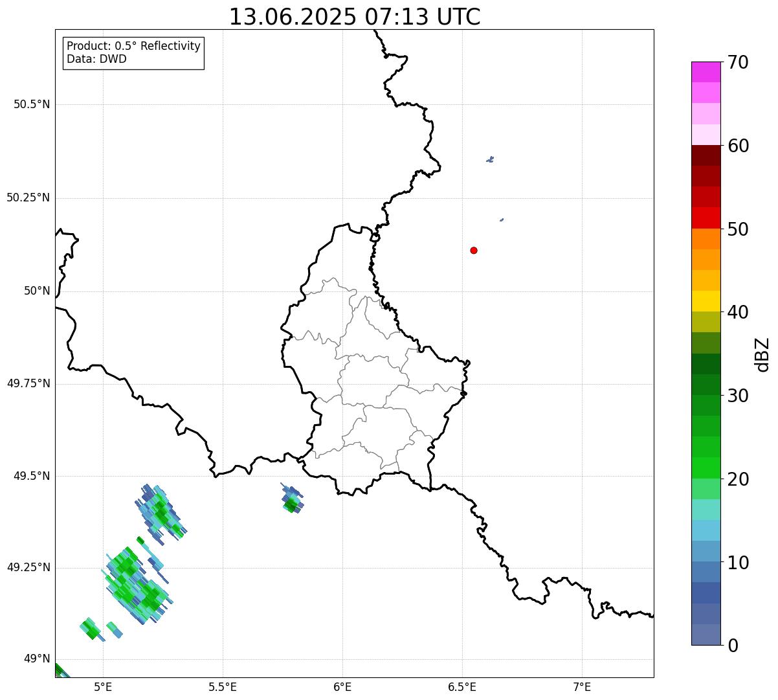The image size is (778, 700).
Task: Click the 50°N latitude label
Action: pos(37,291)
